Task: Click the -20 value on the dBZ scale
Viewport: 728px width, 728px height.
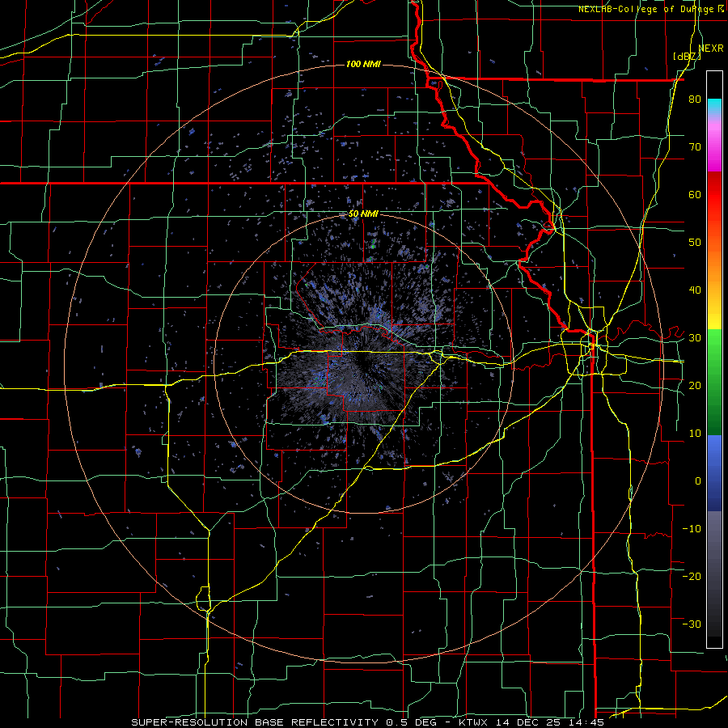Action: click(x=692, y=576)
